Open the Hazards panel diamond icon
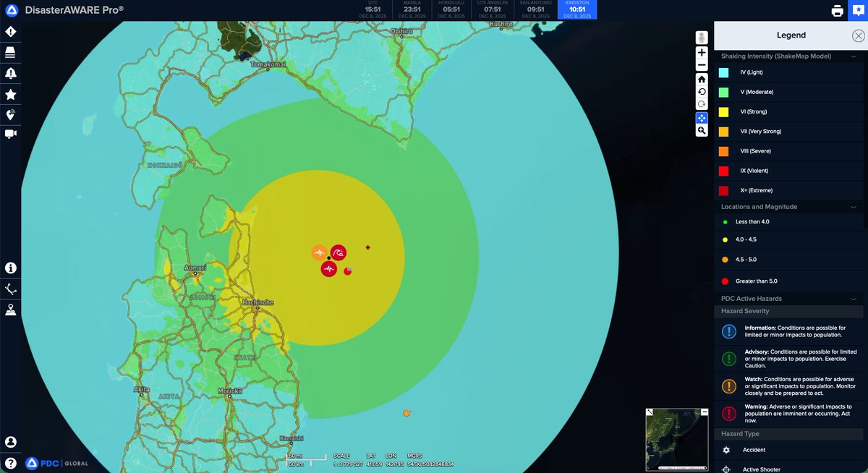This screenshot has height=473, width=868. pyautogui.click(x=11, y=32)
